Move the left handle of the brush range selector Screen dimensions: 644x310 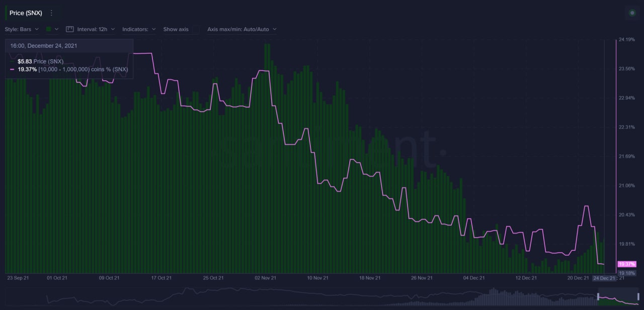pyautogui.click(x=598, y=296)
